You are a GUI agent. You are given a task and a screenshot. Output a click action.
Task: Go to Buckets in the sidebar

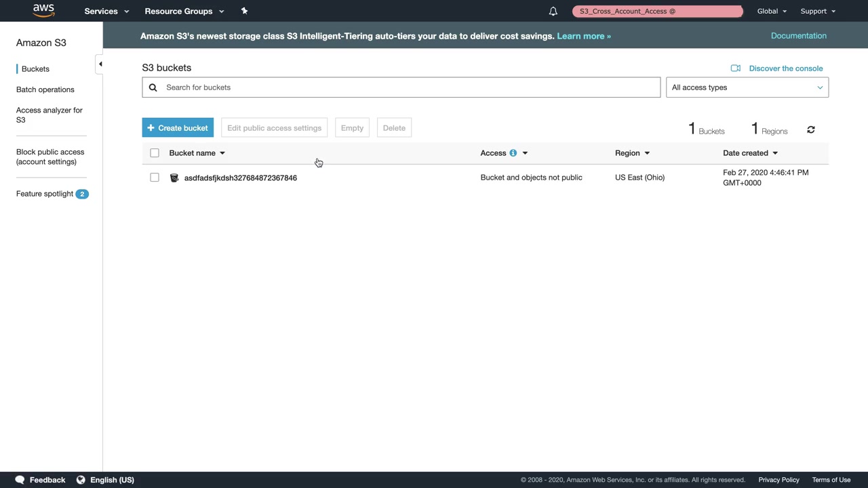[35, 69]
